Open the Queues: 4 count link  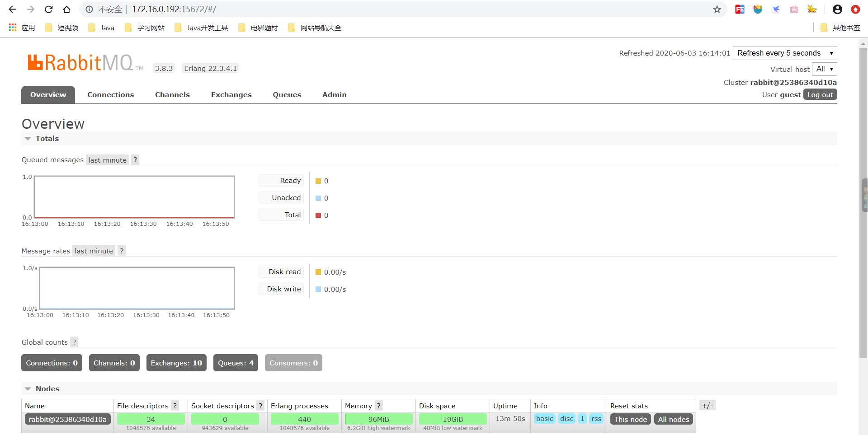tap(236, 363)
